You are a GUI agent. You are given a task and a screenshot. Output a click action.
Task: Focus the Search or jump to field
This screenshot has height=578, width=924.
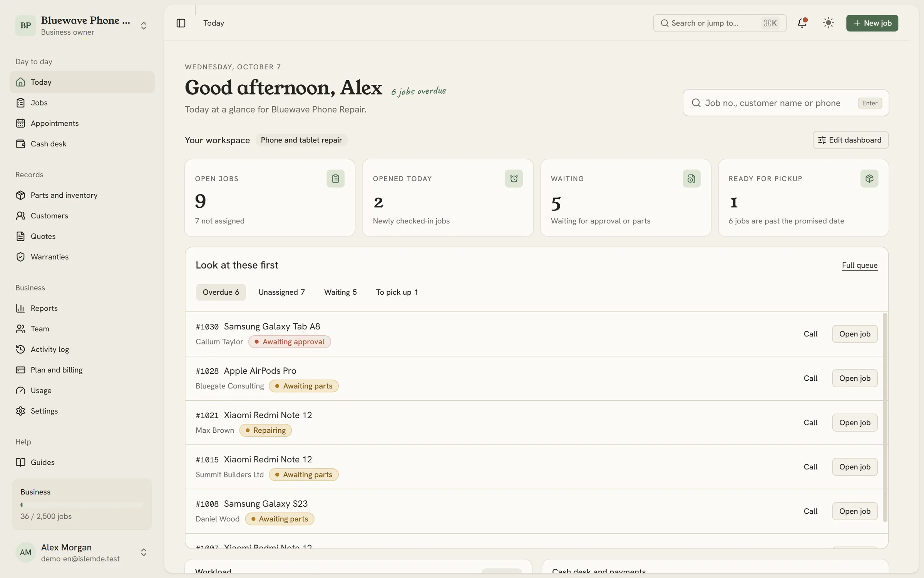pyautogui.click(x=720, y=23)
